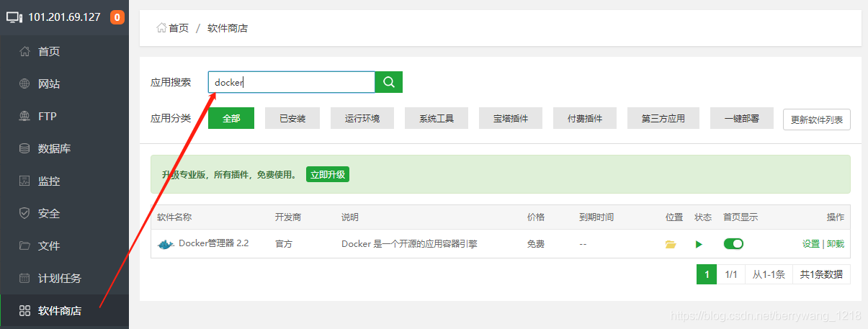868x329 pixels.
Task: Open the 软件商店 sidebar menu item
Action: (x=65, y=311)
